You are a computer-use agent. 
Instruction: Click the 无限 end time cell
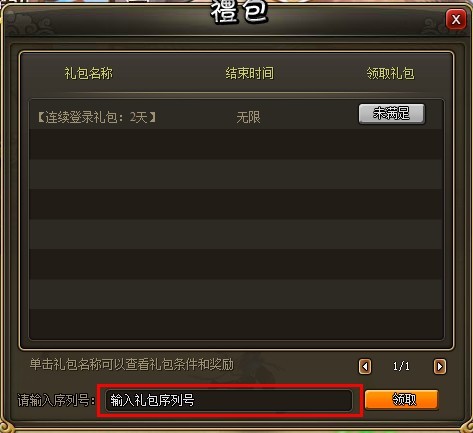point(248,117)
